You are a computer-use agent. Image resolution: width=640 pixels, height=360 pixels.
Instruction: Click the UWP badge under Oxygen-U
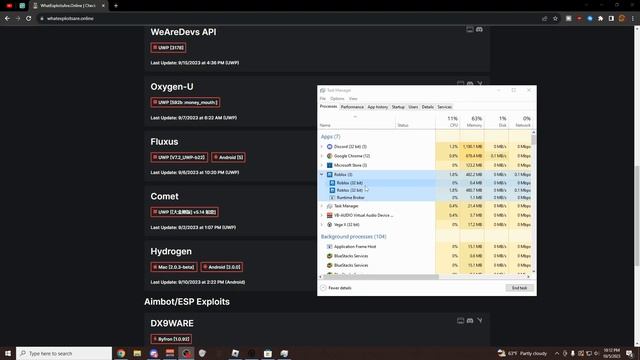(185, 102)
